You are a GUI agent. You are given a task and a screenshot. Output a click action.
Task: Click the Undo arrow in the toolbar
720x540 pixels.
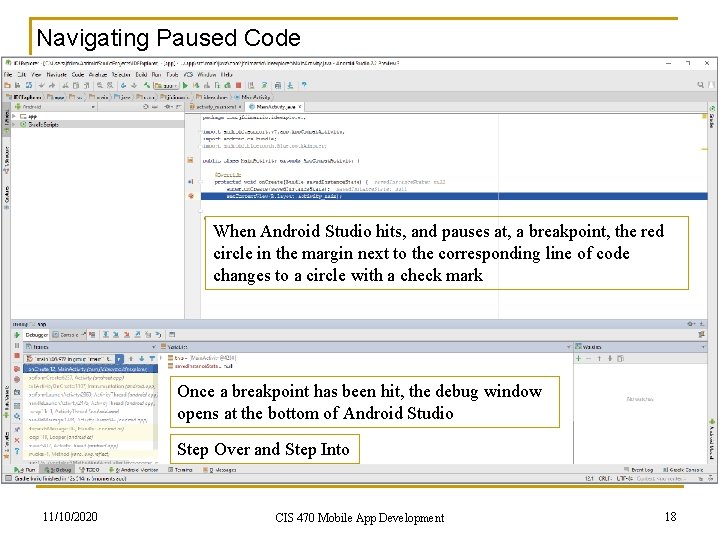pos(42,85)
